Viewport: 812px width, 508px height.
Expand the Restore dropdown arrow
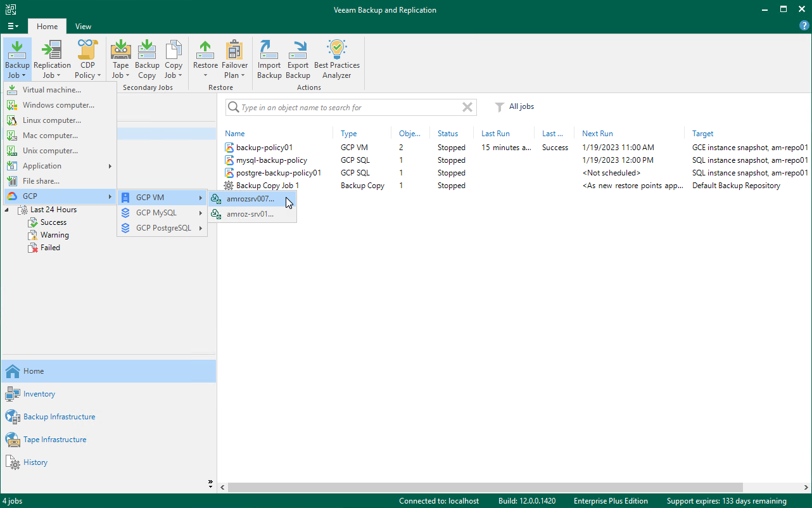coord(205,75)
